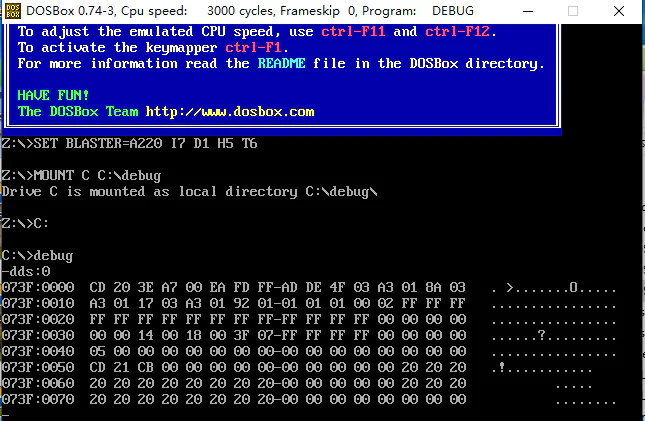Click address 073F:0000 in the dump
This screenshot has width=645, height=421.
point(38,287)
